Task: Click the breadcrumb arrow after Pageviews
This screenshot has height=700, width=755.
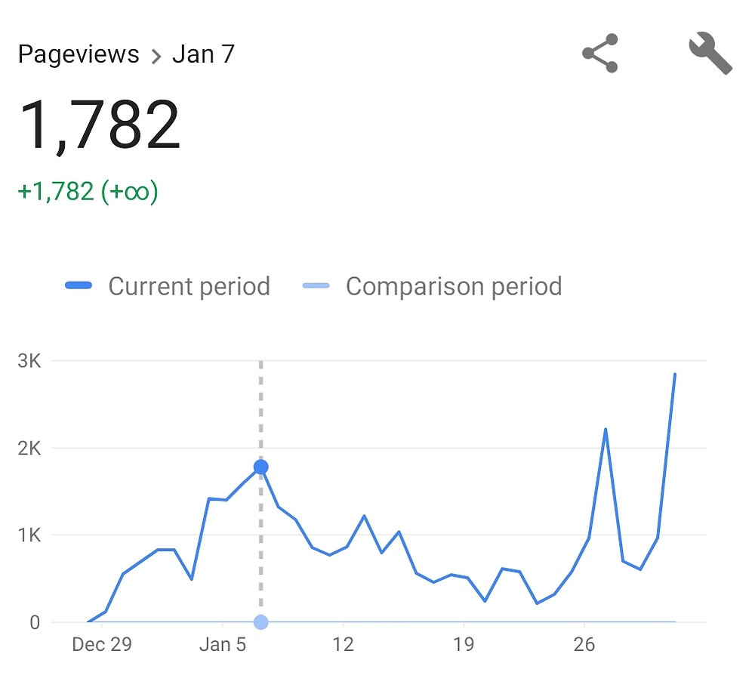Action: coord(157,55)
